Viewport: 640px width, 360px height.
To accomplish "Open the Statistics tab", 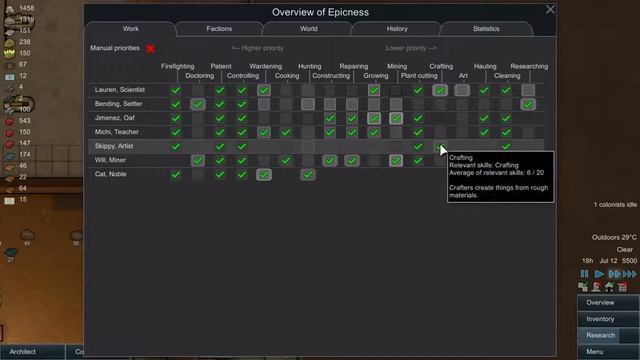I will tap(486, 29).
